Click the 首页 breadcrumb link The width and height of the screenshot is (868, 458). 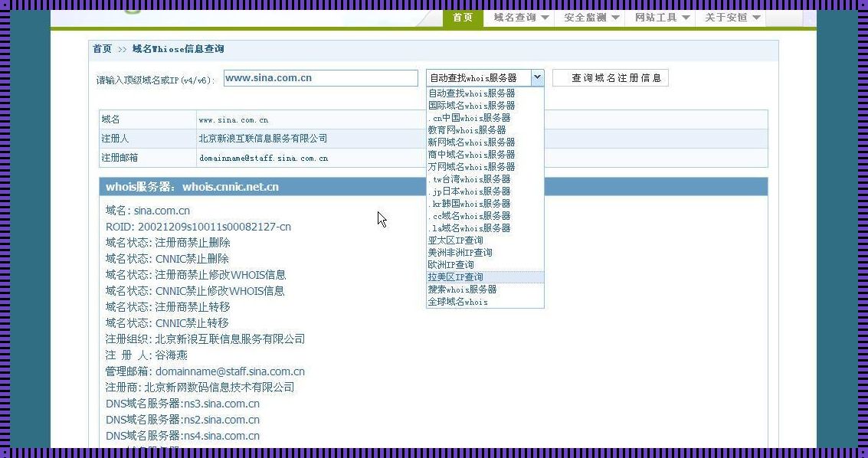point(102,49)
